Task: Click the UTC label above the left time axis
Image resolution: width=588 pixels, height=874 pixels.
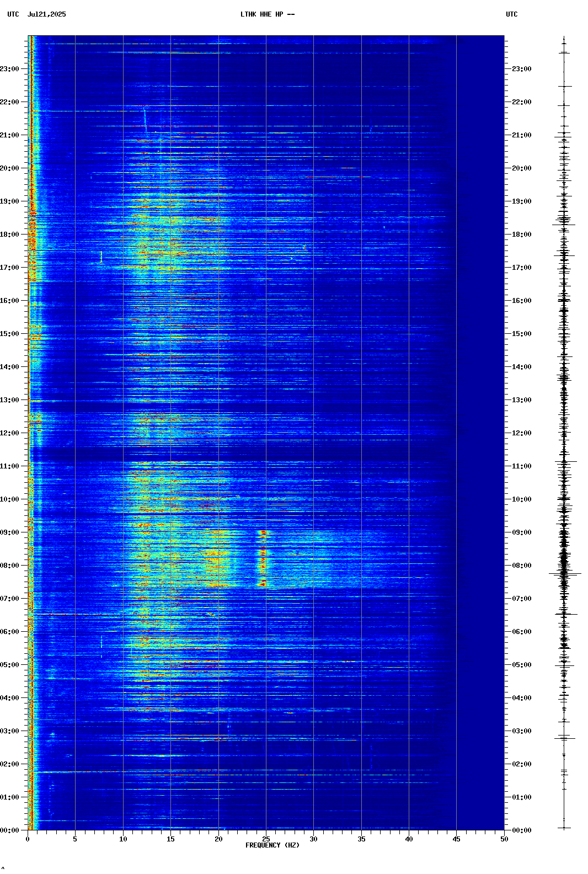Action: pos(13,14)
